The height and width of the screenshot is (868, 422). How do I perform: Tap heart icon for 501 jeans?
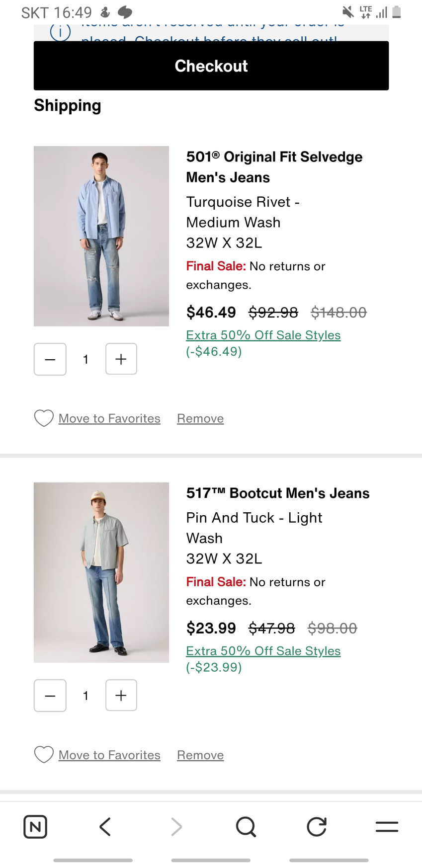tap(44, 418)
